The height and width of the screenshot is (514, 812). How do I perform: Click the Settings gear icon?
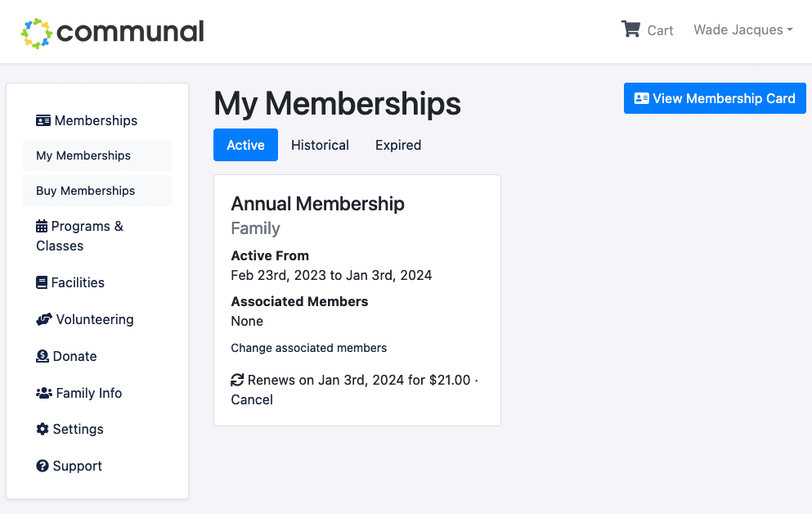[x=42, y=429]
